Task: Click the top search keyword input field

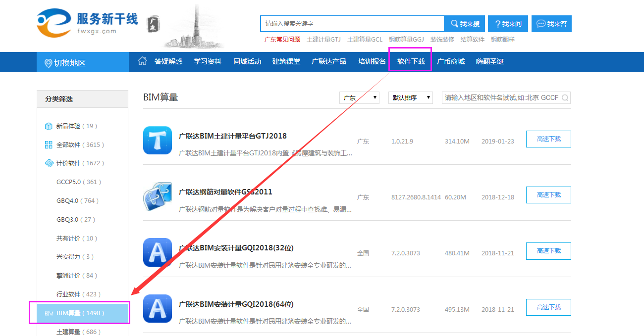Action: [352, 24]
